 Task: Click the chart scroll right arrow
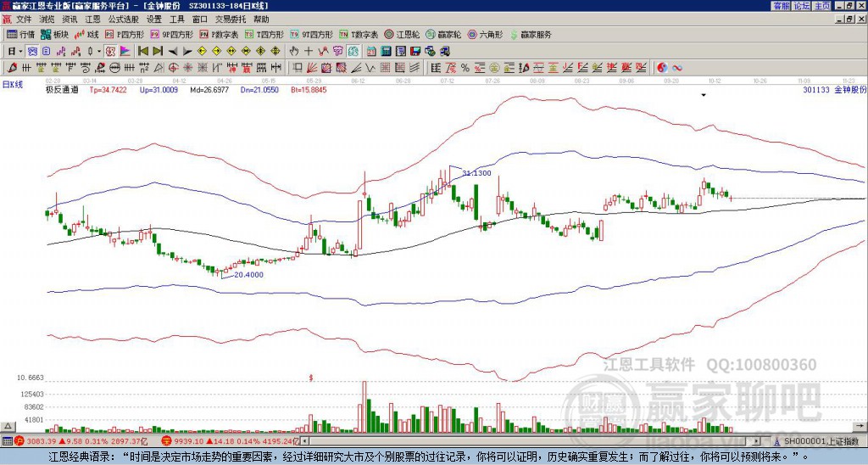point(860,427)
